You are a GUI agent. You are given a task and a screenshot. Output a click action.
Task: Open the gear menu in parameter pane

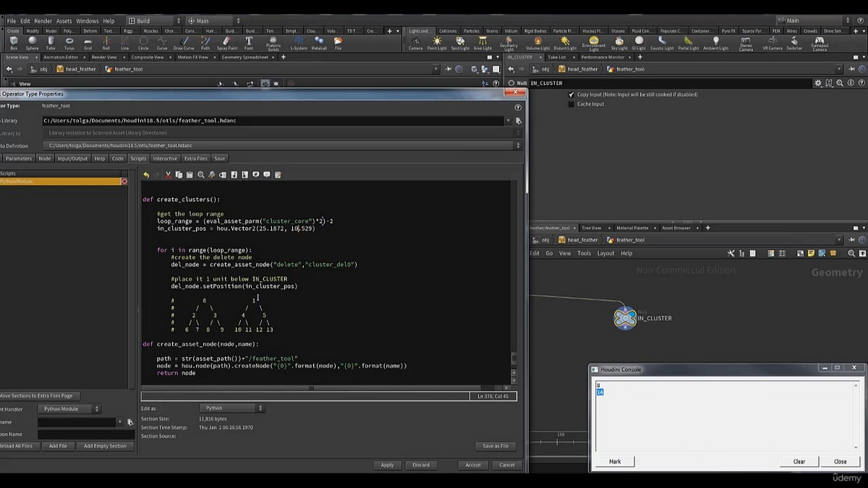point(818,83)
